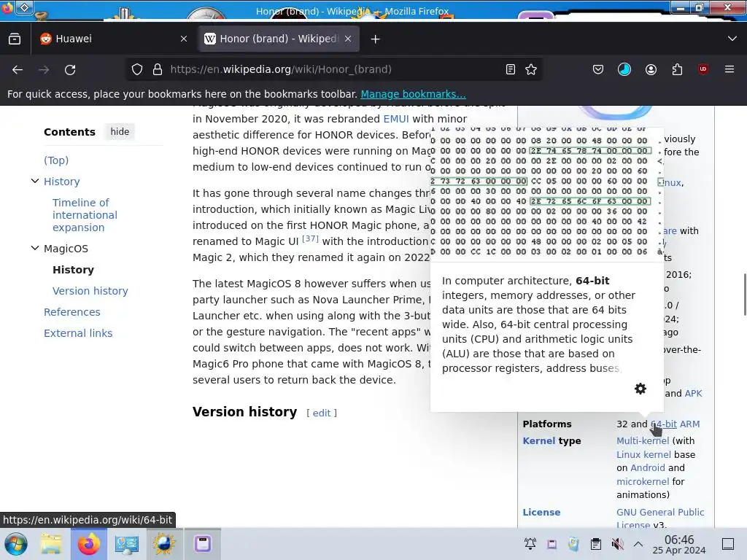Viewport: 747px width, 560px height.
Task: Expand hidden system tray icons arrow
Action: pyautogui.click(x=638, y=544)
